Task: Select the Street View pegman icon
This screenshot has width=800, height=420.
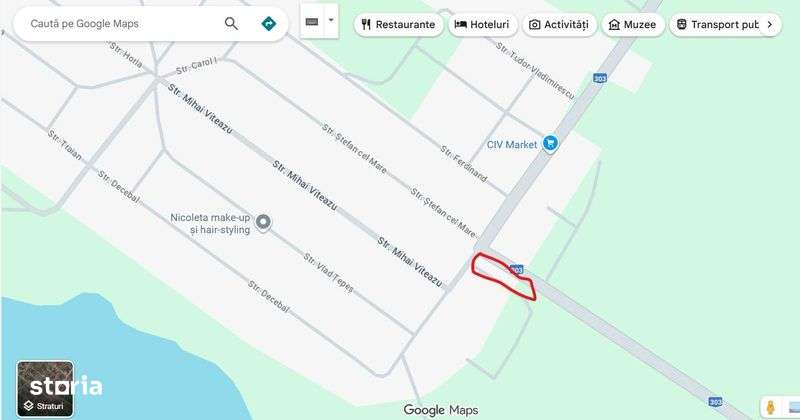Action: [x=770, y=407]
